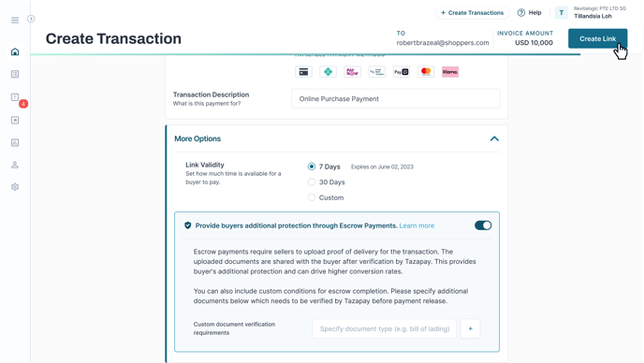Screen dimensions: 644x363
Task: Open the reports chart icon in sidebar
Action: pyautogui.click(x=15, y=142)
